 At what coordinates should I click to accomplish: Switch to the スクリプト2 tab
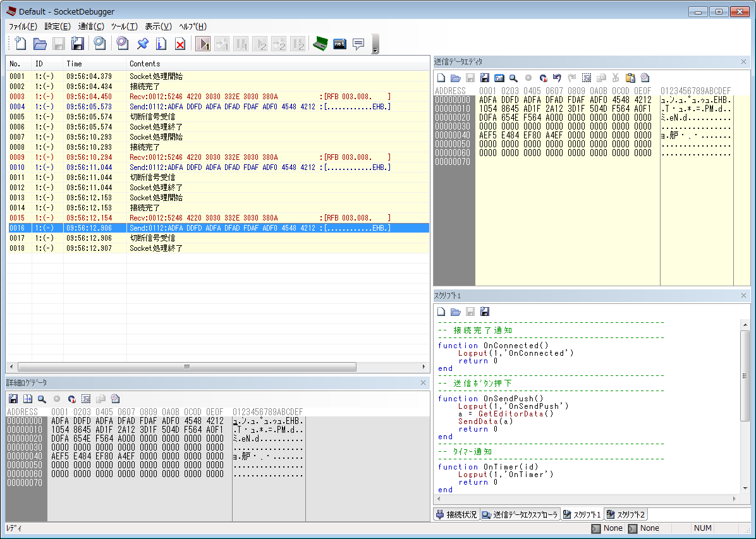coord(625,515)
